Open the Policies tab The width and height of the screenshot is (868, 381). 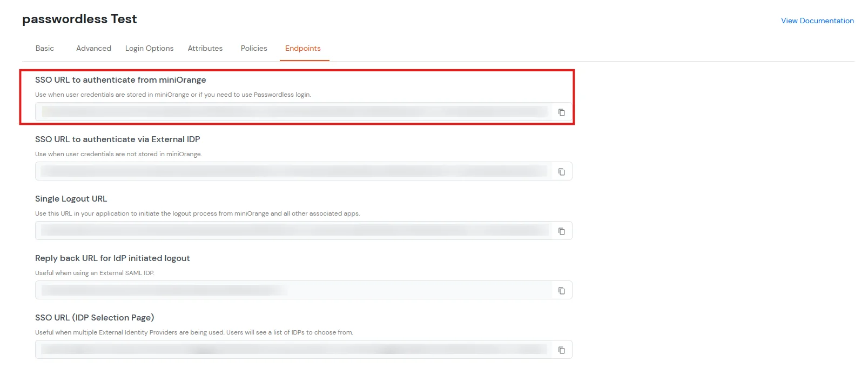(x=254, y=48)
